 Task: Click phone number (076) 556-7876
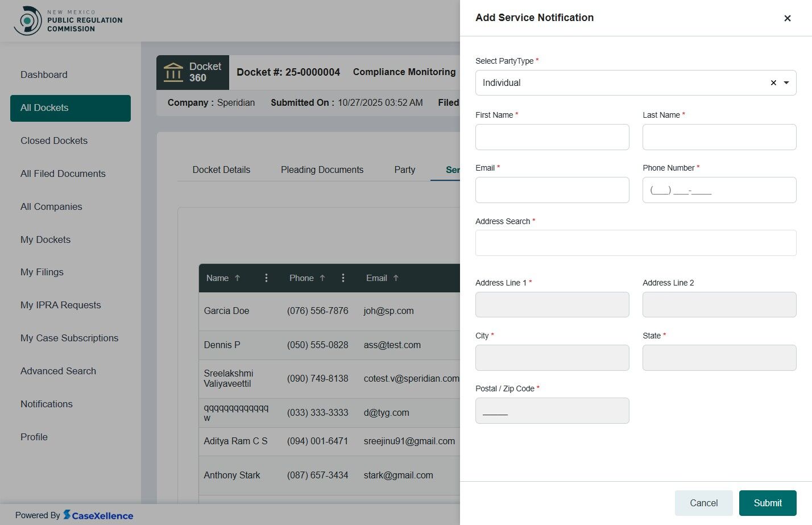[x=317, y=311]
